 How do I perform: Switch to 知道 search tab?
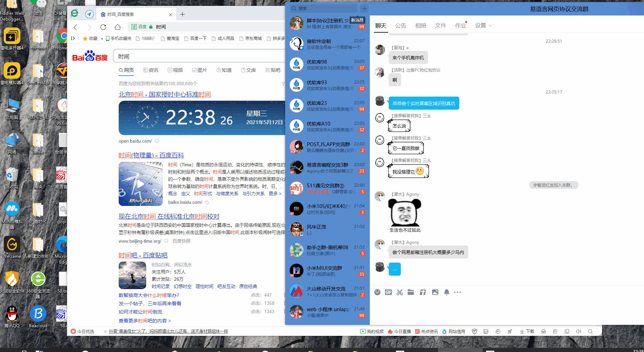pos(224,70)
